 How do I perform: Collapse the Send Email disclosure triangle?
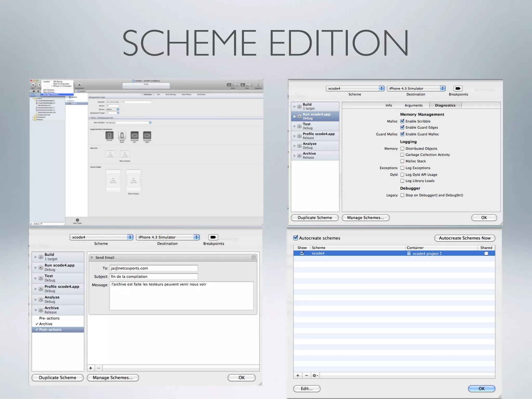(x=92, y=257)
